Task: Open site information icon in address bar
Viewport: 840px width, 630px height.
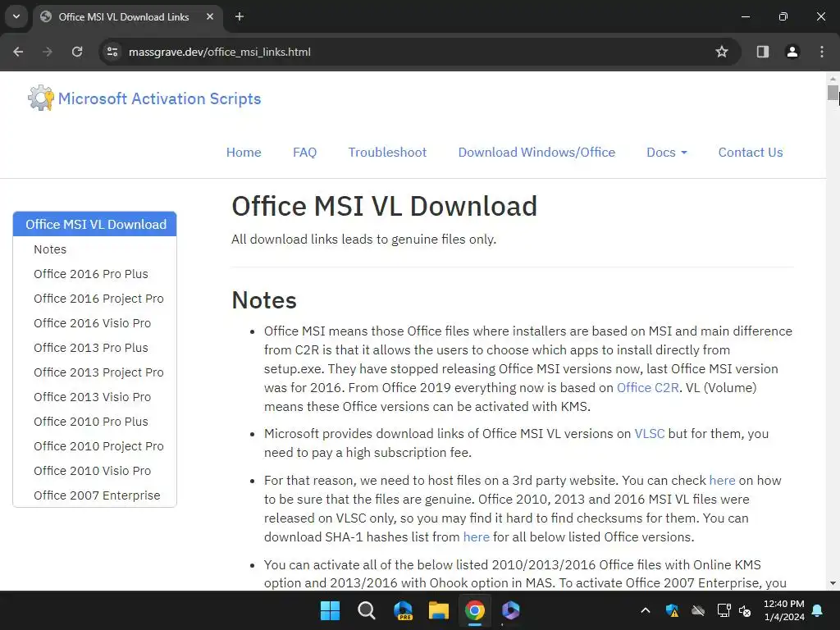Action: pyautogui.click(x=112, y=52)
